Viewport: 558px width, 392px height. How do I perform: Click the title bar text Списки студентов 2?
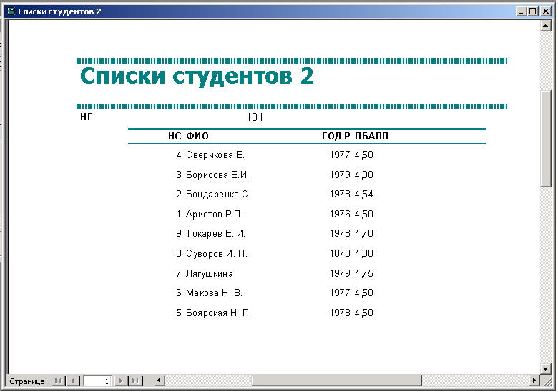click(59, 11)
